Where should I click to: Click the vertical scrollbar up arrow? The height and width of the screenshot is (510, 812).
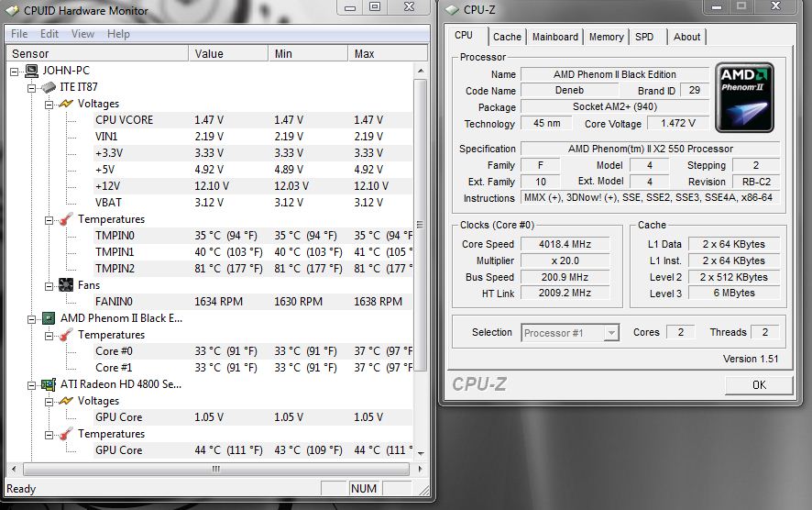tap(421, 71)
